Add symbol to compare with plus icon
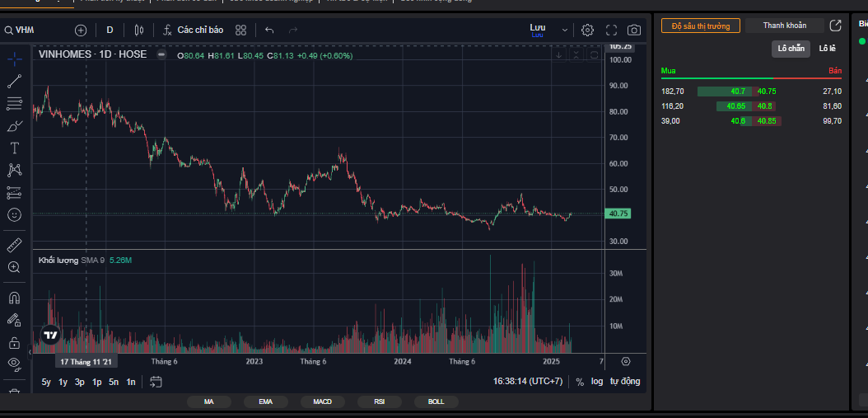 coord(81,30)
